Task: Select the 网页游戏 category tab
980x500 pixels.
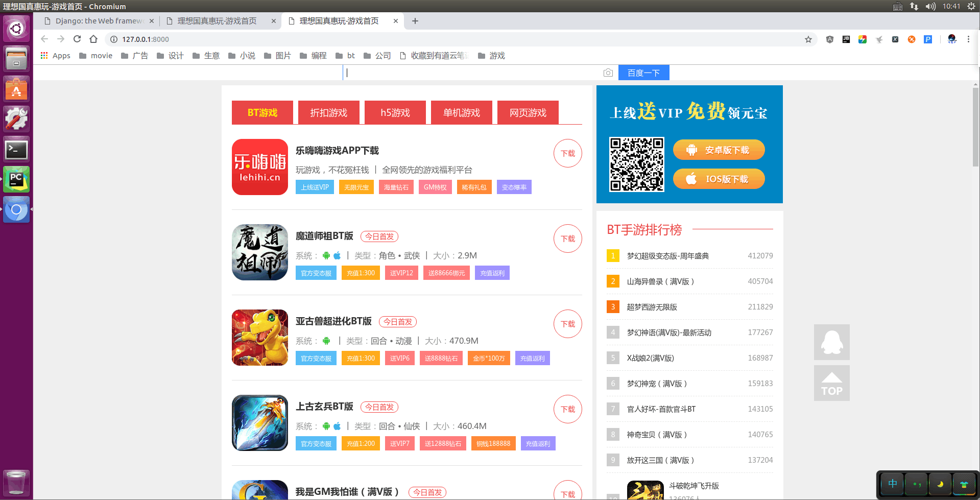Action: tap(528, 112)
